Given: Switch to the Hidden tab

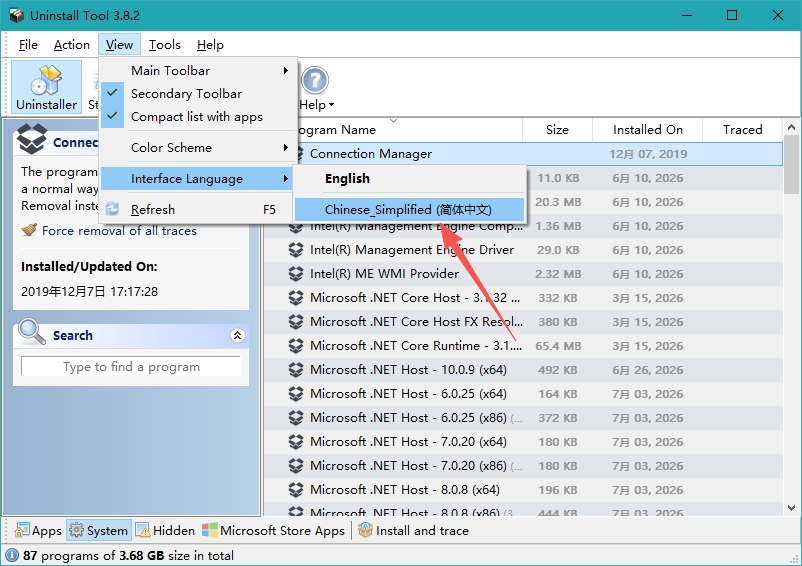Looking at the screenshot, I should click(165, 531).
